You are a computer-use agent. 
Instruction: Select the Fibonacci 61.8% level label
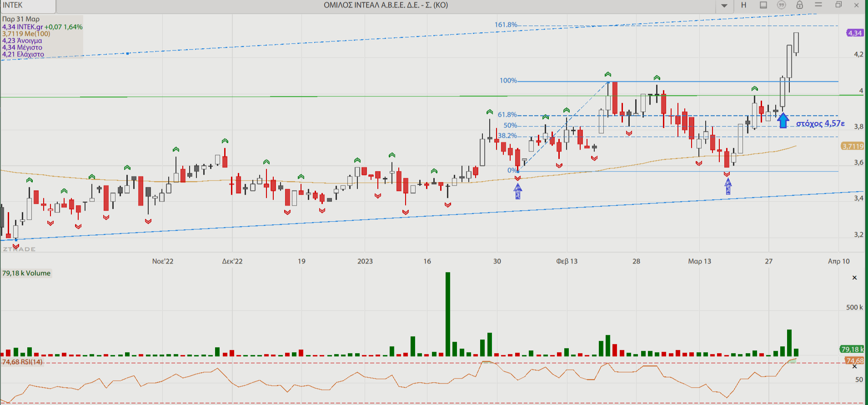(x=507, y=115)
